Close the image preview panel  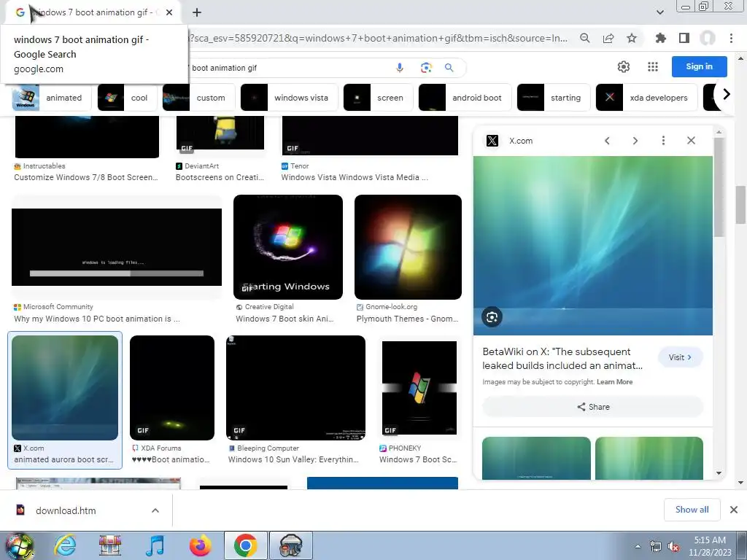point(692,141)
